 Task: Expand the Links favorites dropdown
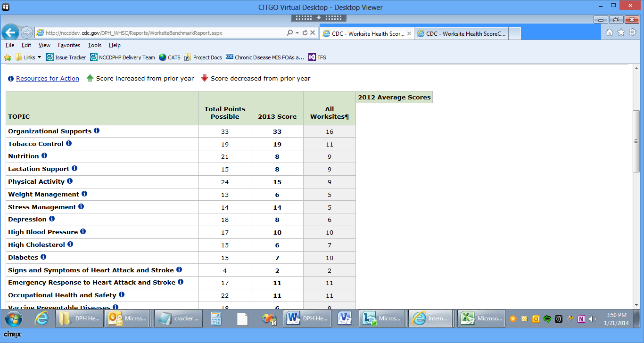coord(39,57)
